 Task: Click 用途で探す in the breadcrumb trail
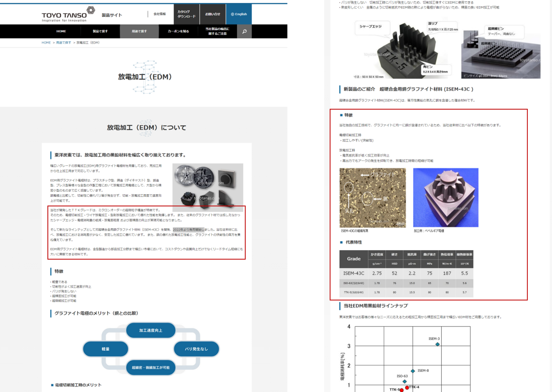pyautogui.click(x=64, y=43)
